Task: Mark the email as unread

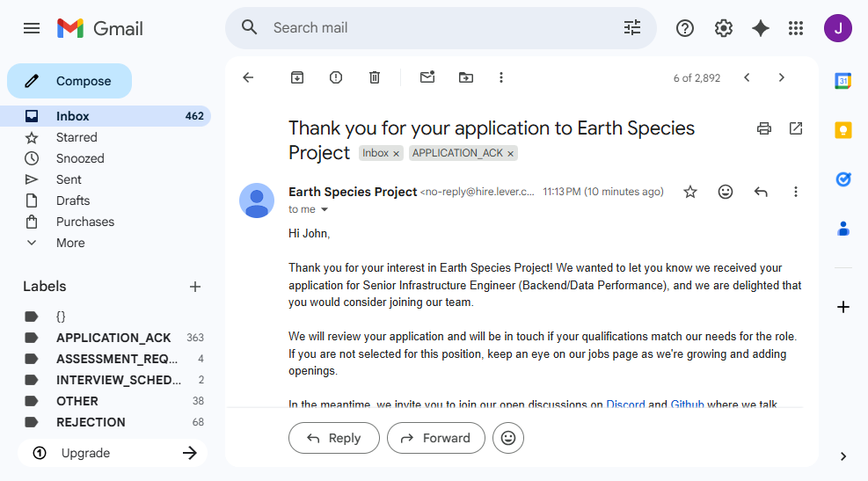Action: click(x=427, y=77)
